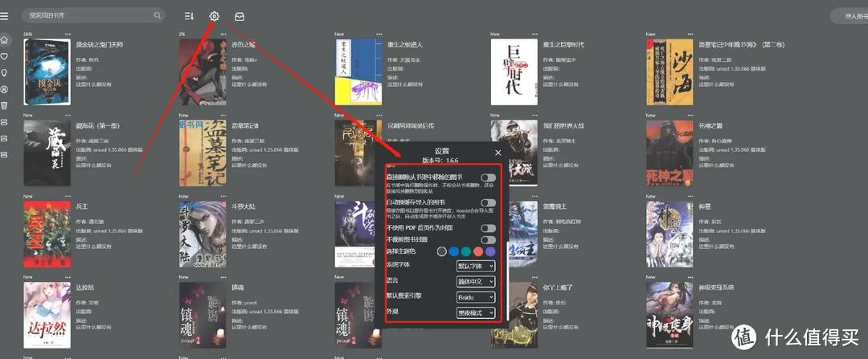Open the backup box icon
The width and height of the screenshot is (868, 359).
point(240,16)
